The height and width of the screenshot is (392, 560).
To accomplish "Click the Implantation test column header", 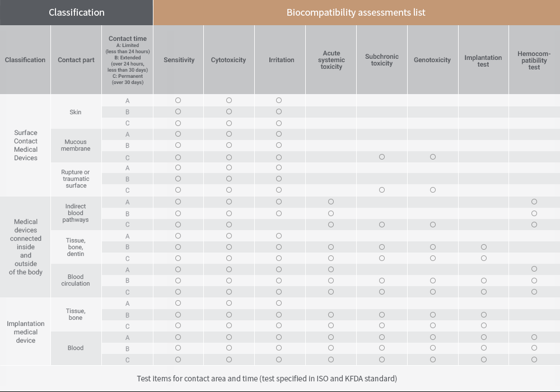I will (x=483, y=60).
